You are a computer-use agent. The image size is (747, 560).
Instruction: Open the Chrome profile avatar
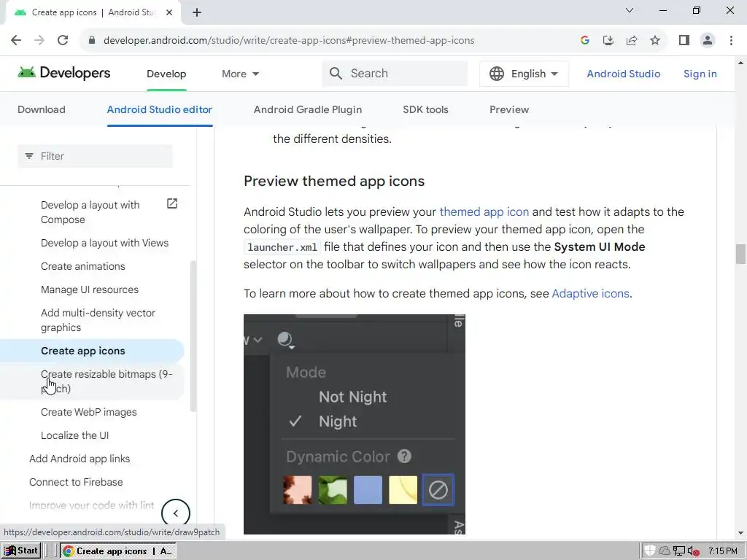click(708, 40)
